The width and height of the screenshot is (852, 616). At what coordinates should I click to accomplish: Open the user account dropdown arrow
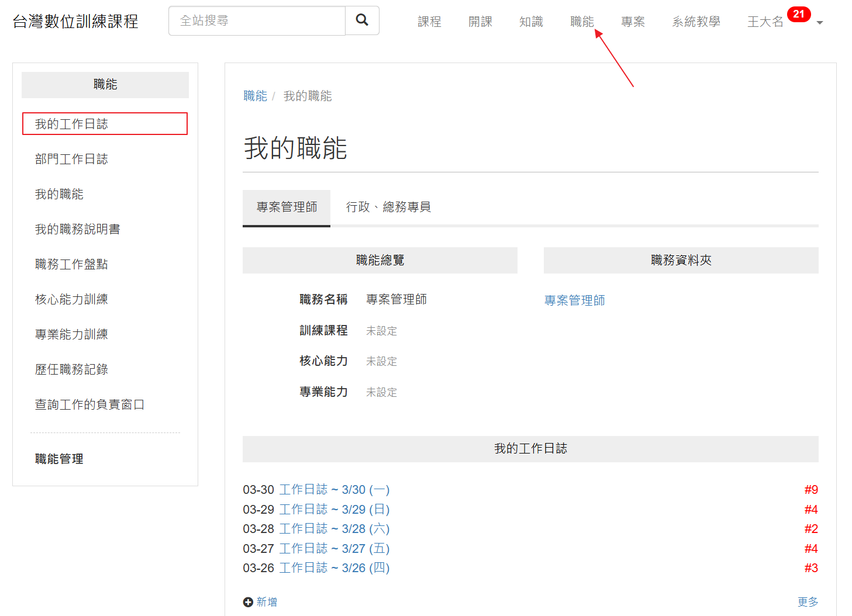point(820,23)
